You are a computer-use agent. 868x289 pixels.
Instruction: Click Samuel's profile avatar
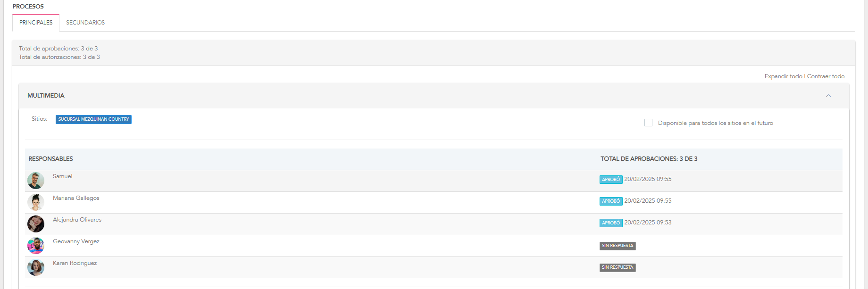(x=36, y=181)
